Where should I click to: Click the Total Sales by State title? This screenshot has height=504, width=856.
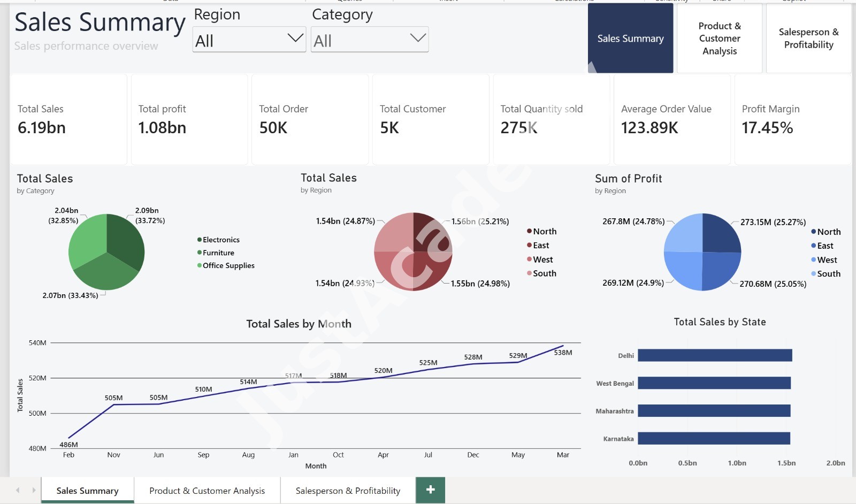coord(720,322)
